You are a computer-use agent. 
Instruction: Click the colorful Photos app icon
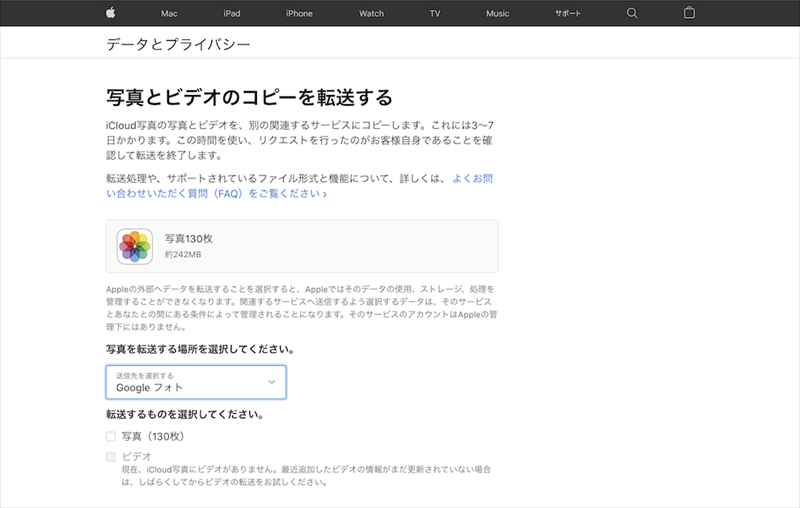click(x=134, y=246)
